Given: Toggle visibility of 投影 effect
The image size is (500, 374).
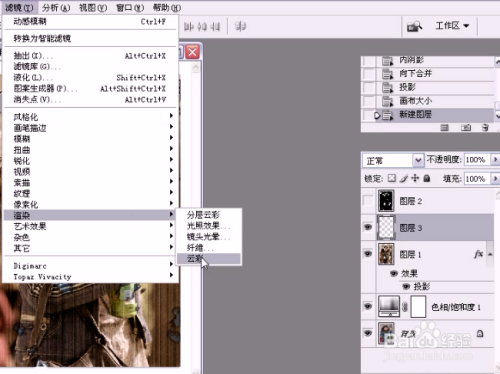Looking at the screenshot, I should click(x=406, y=286).
